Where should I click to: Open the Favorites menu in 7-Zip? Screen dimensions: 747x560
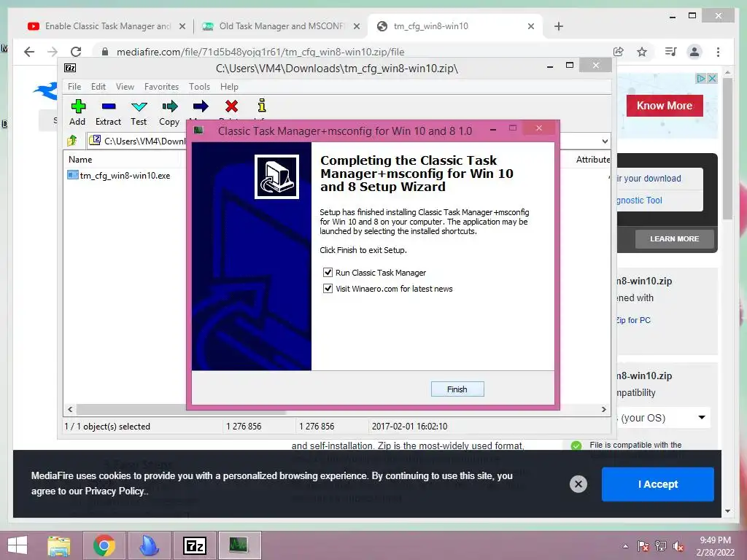coord(161,87)
